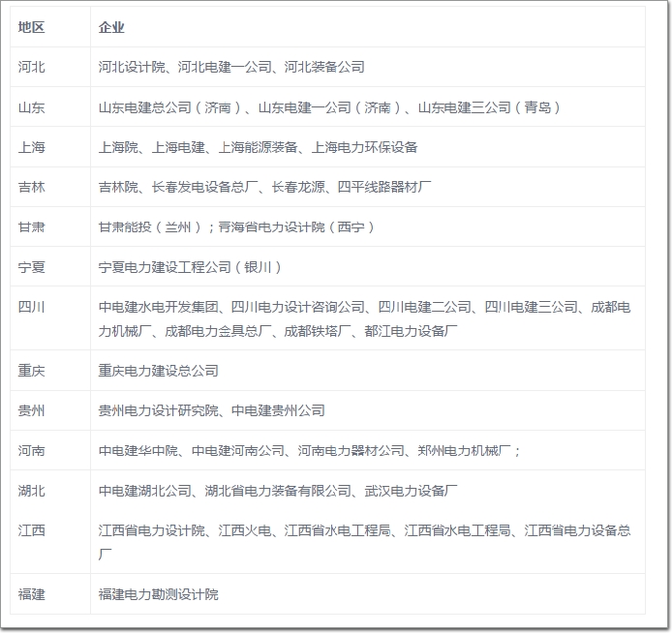Click the cell starting with 江西省电力设计院

pyautogui.click(x=368, y=542)
